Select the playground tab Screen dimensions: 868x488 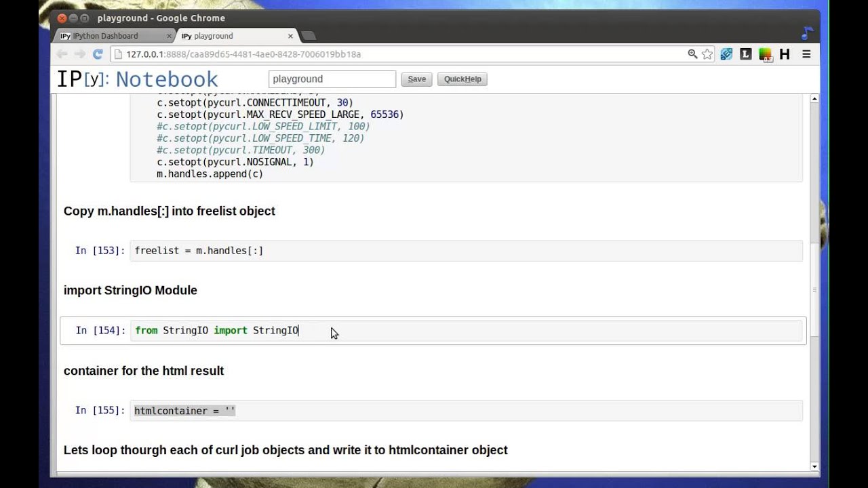click(x=237, y=36)
